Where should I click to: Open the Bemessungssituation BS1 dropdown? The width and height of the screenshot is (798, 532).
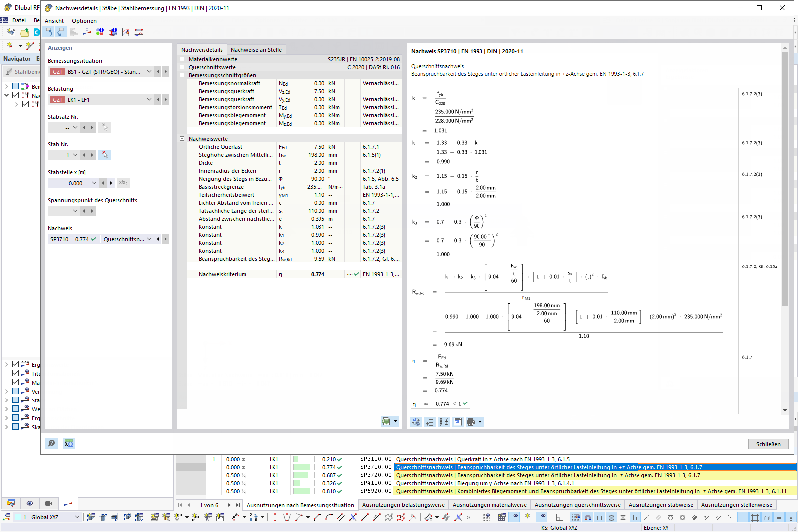coord(149,72)
